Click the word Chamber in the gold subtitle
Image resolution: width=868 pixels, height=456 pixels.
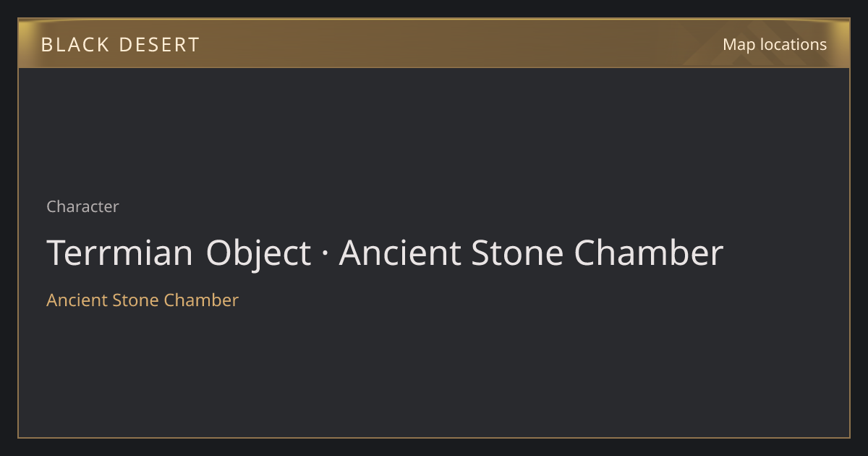click(201, 300)
